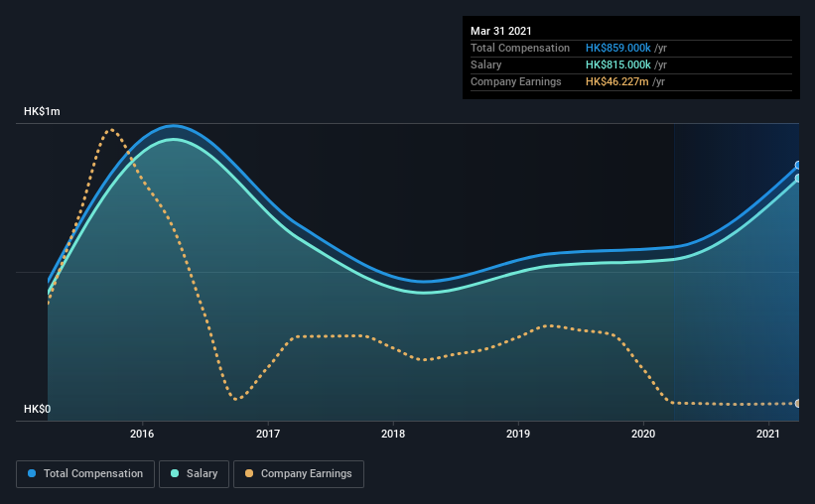Click the 2021 x-axis label
The image size is (815, 504).
tap(767, 434)
